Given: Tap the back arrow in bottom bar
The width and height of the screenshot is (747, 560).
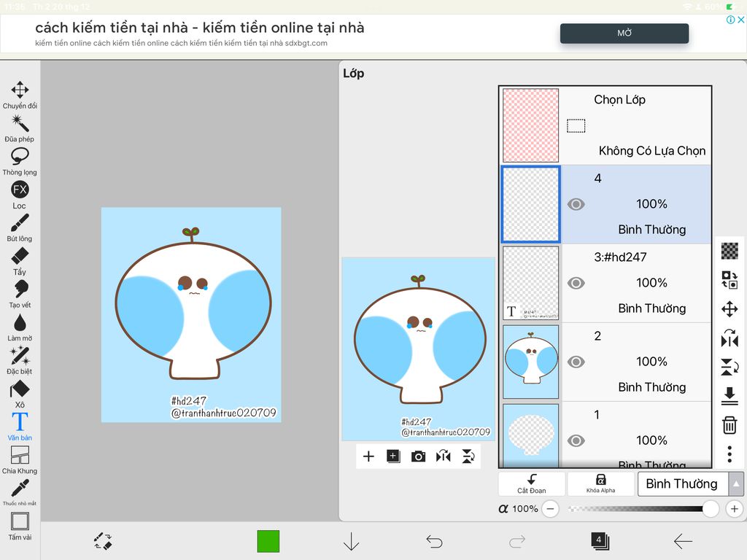Looking at the screenshot, I should tap(683, 542).
